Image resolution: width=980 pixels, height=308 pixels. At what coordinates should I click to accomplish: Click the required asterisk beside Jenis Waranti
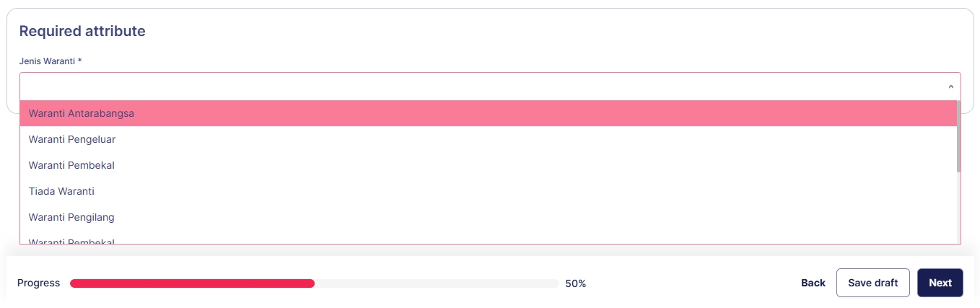click(80, 61)
